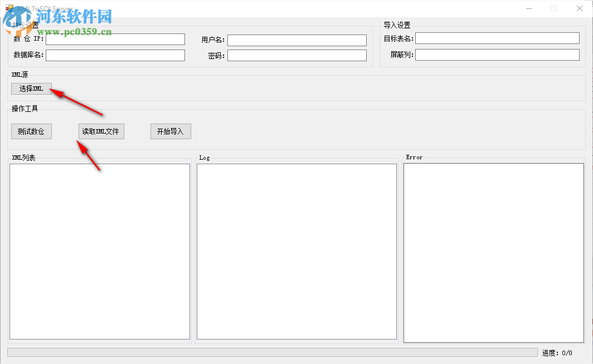This screenshot has height=364, width=593.
Task: Start the import with the 开始导入 button
Action: pyautogui.click(x=171, y=131)
